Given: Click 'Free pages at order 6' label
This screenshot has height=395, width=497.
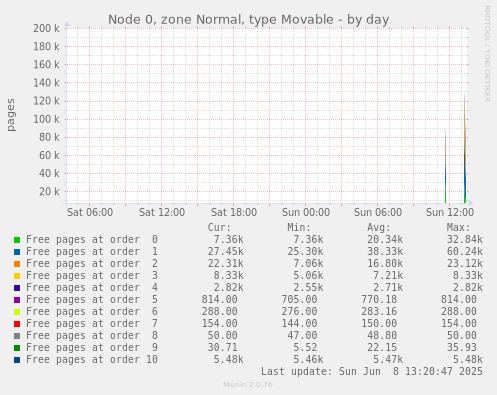Looking at the screenshot, I should coord(92,312).
